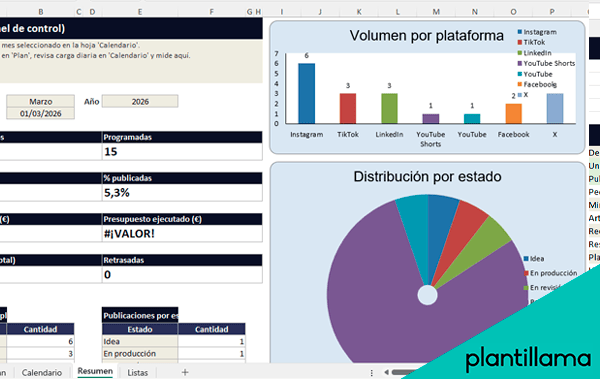600x379 pixels.
Task: Click the Programadas header cell
Action: point(182,137)
